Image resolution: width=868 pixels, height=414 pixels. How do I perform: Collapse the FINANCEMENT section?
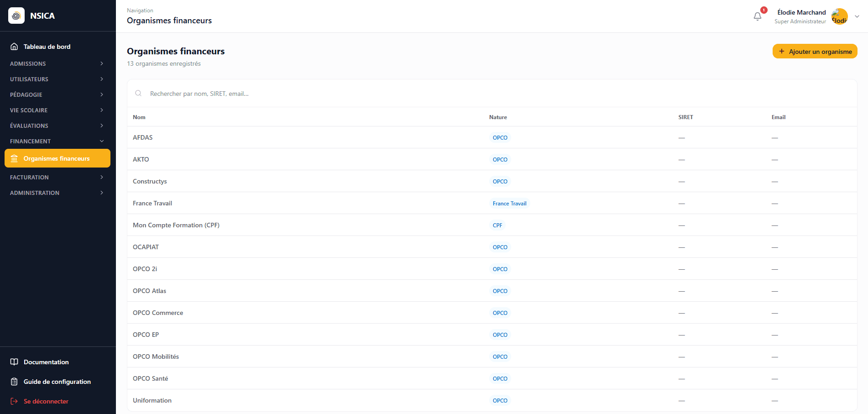pos(58,141)
